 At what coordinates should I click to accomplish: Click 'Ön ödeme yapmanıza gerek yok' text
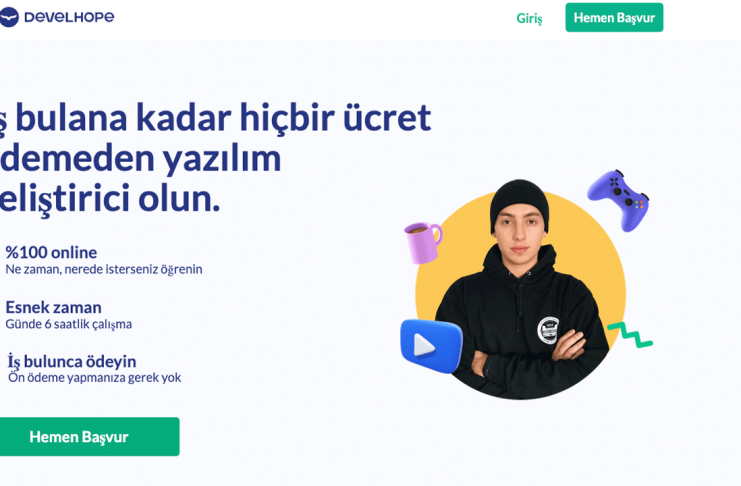pos(95,377)
